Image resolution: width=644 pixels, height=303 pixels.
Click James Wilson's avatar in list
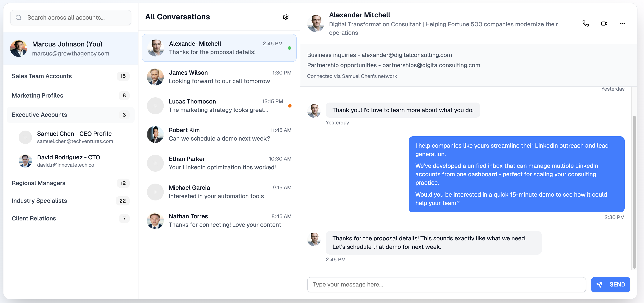155,77
